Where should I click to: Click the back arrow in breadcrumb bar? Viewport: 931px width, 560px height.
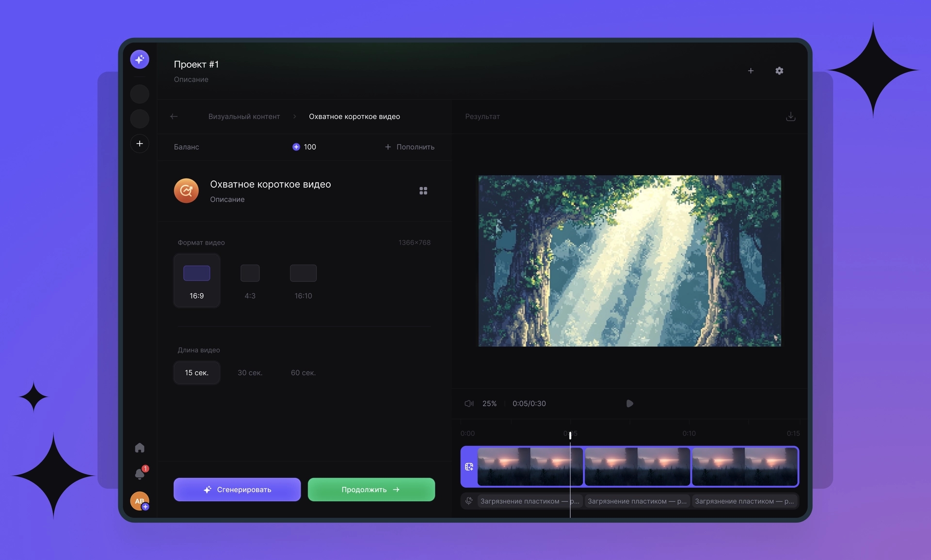tap(174, 116)
